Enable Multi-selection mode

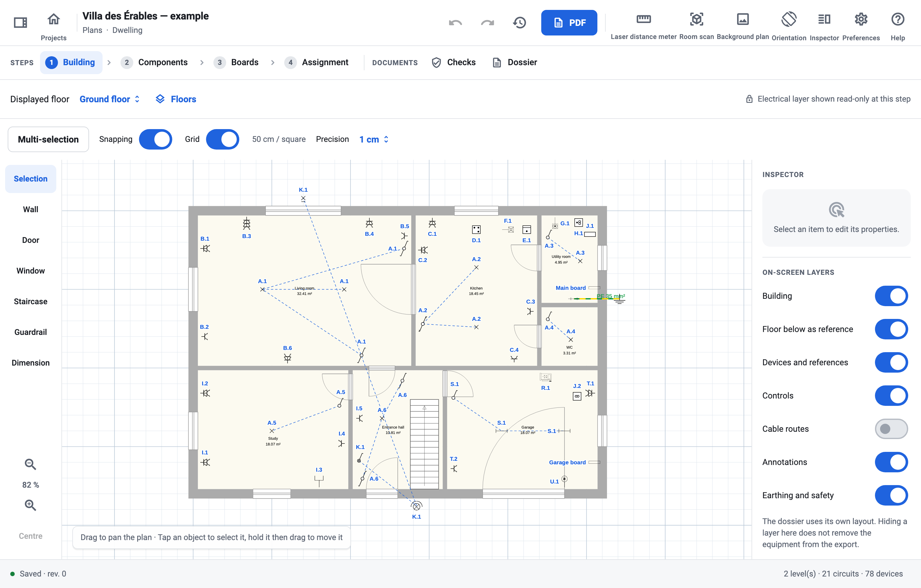pyautogui.click(x=48, y=139)
